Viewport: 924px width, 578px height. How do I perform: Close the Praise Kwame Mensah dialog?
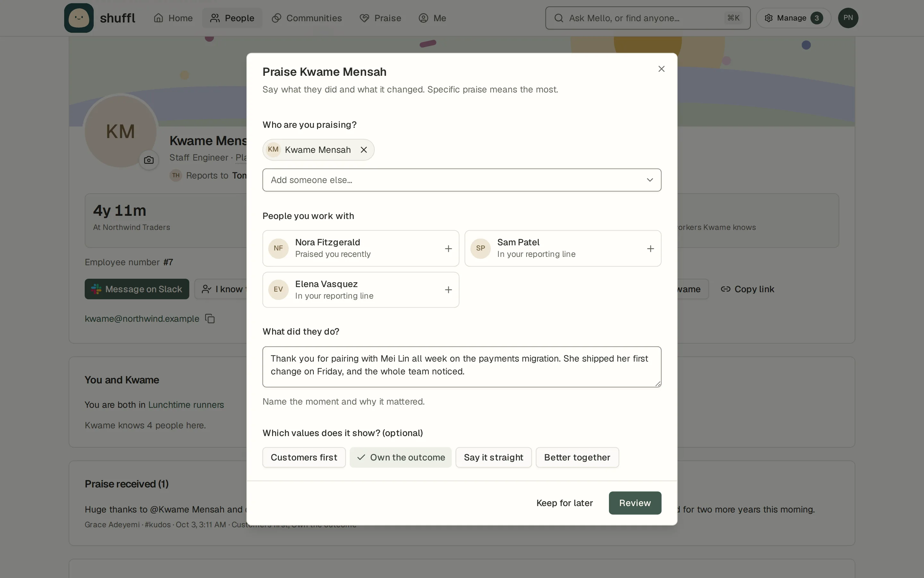661,69
